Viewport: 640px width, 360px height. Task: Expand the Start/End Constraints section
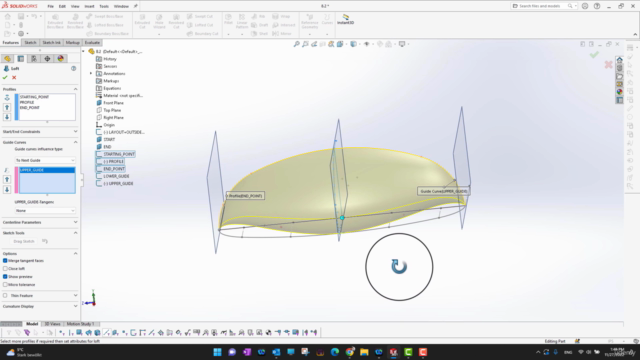point(76,131)
